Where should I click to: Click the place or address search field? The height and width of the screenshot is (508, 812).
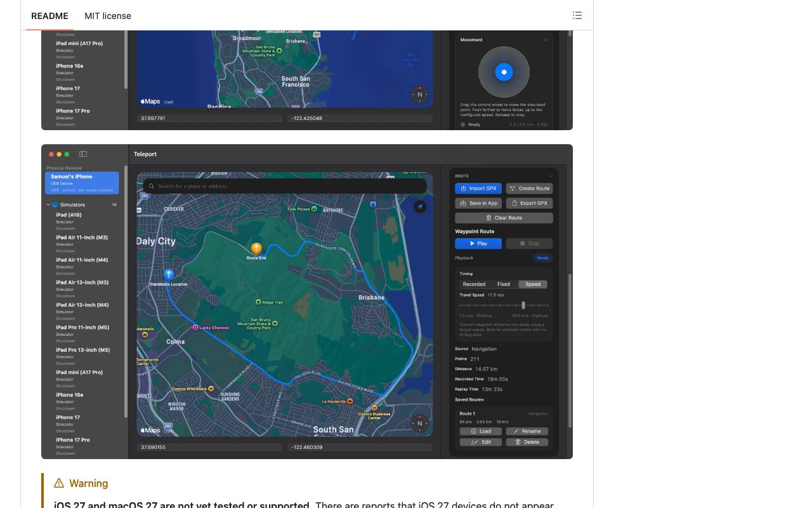tap(285, 186)
